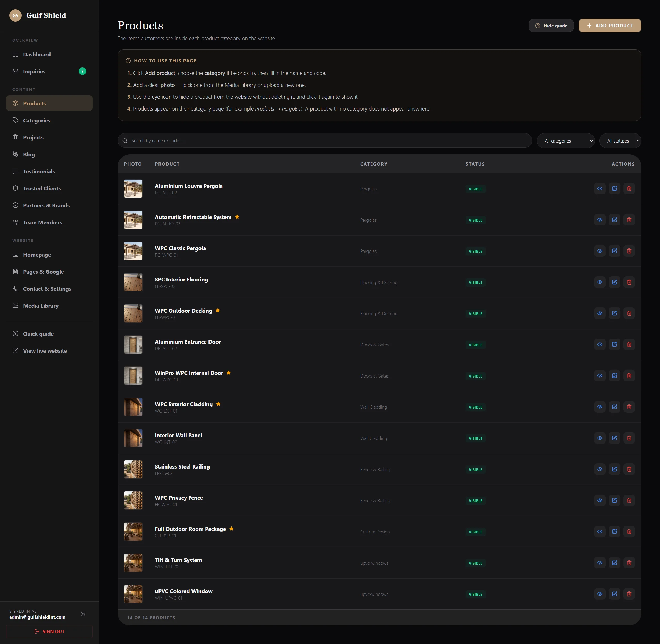Edit the Interior Wall Panel product
Image resolution: width=660 pixels, height=644 pixels.
(x=614, y=438)
